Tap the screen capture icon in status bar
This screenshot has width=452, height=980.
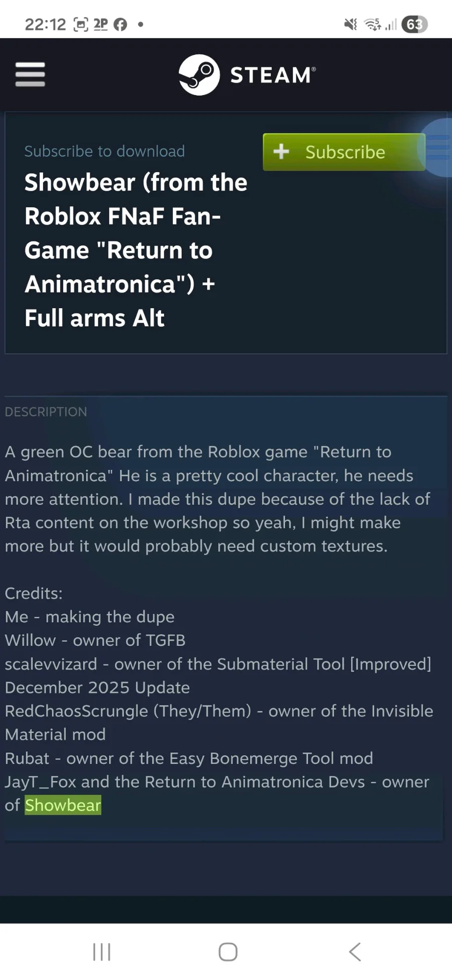point(81,24)
